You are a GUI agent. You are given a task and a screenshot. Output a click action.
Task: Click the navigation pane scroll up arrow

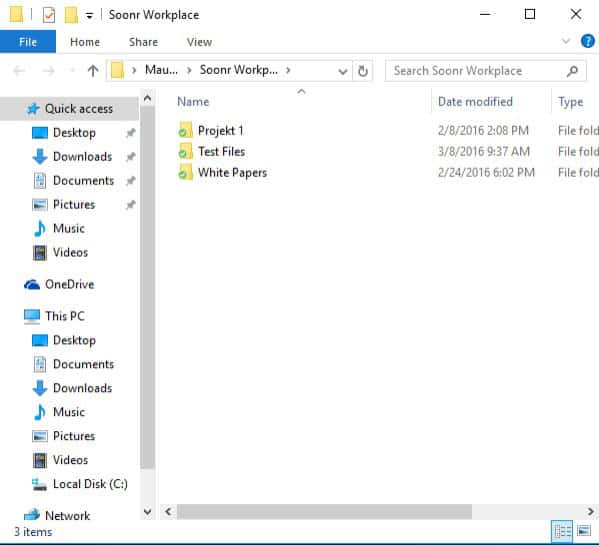pos(147,99)
